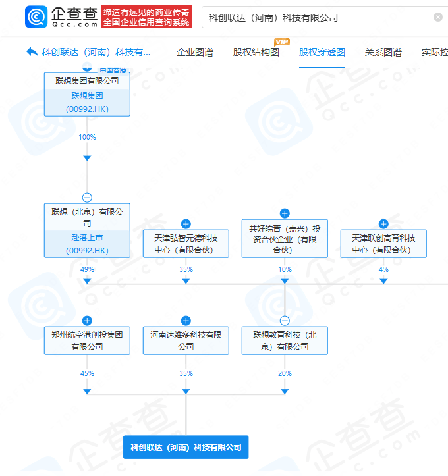Click the search field containing 科创联达（河南）科技有限公司
Viewport: 448px width, 476px height.
tap(325, 18)
